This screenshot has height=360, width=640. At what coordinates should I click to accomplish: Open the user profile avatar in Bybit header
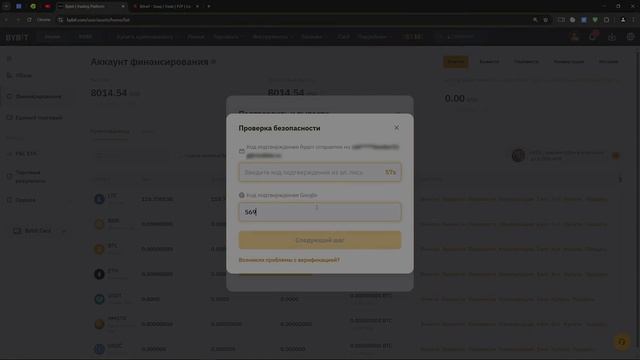click(x=574, y=37)
